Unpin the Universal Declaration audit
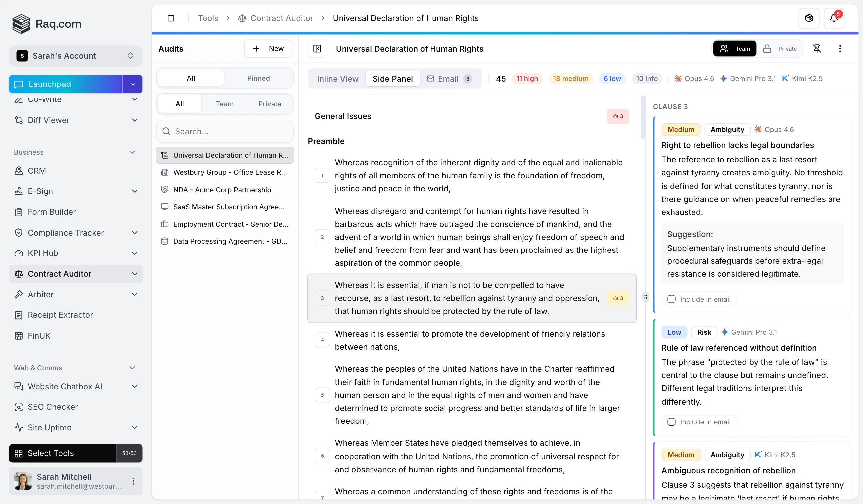This screenshot has width=863, height=504. (x=818, y=48)
